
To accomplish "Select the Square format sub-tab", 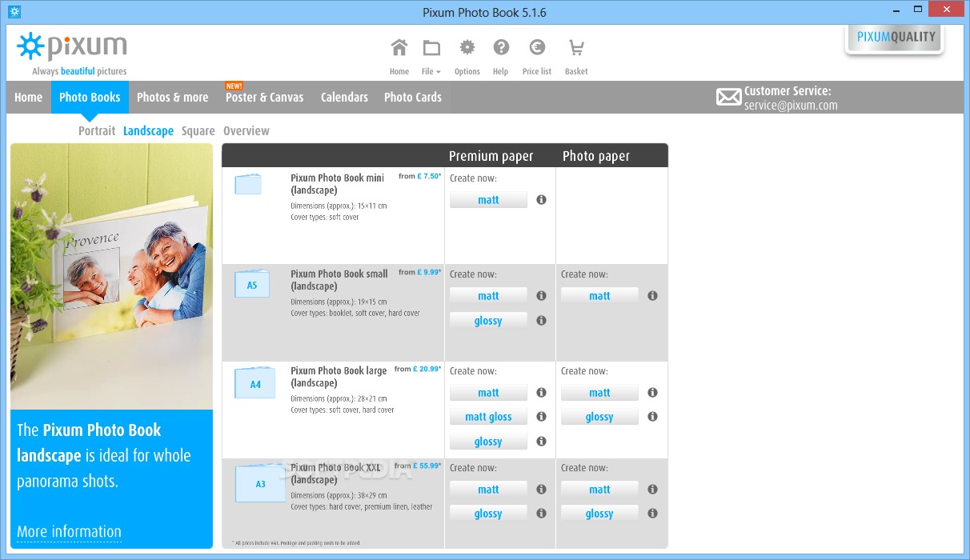I will [198, 131].
